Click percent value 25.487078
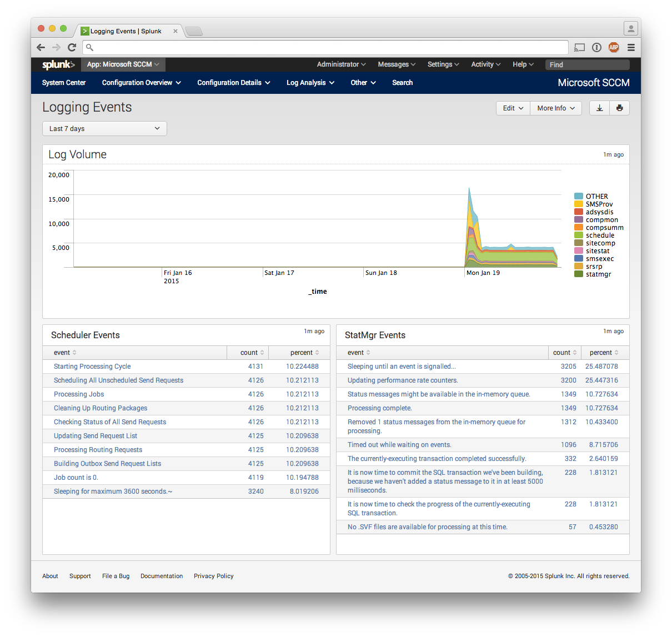Image resolution: width=672 pixels, height=637 pixels. [x=601, y=367]
